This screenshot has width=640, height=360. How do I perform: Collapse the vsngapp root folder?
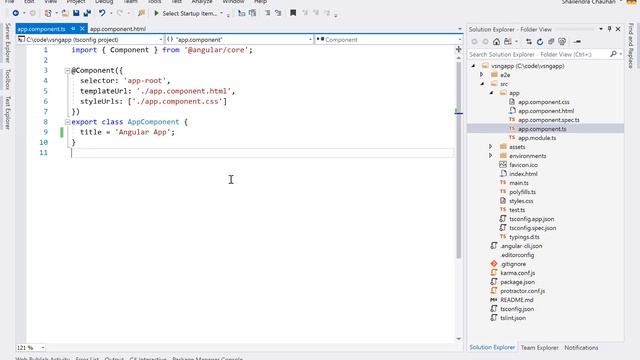(473, 66)
